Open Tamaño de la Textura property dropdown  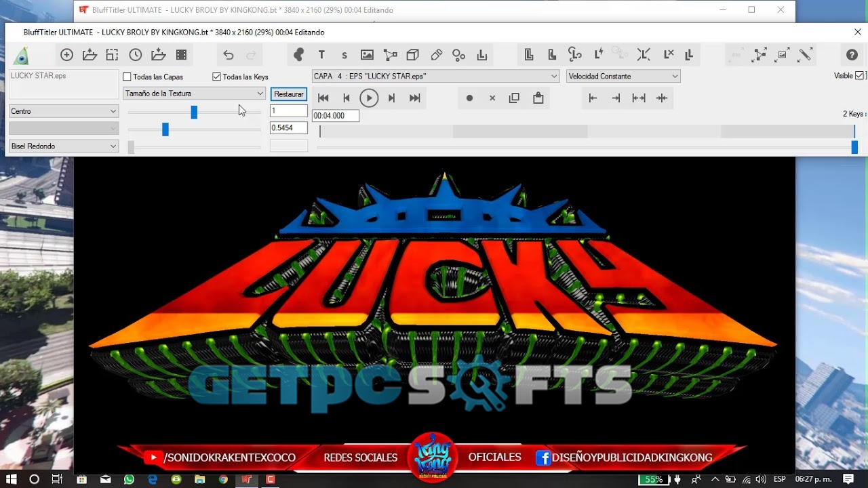pyautogui.click(x=194, y=94)
